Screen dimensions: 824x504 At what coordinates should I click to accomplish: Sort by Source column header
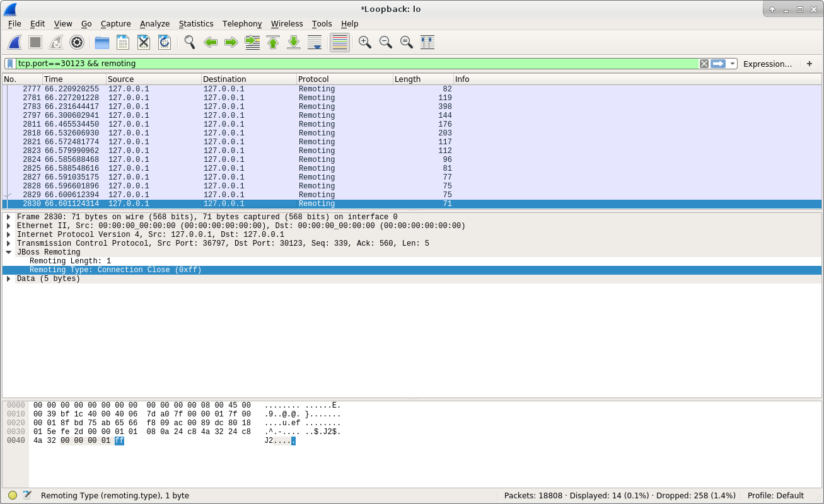click(154, 79)
